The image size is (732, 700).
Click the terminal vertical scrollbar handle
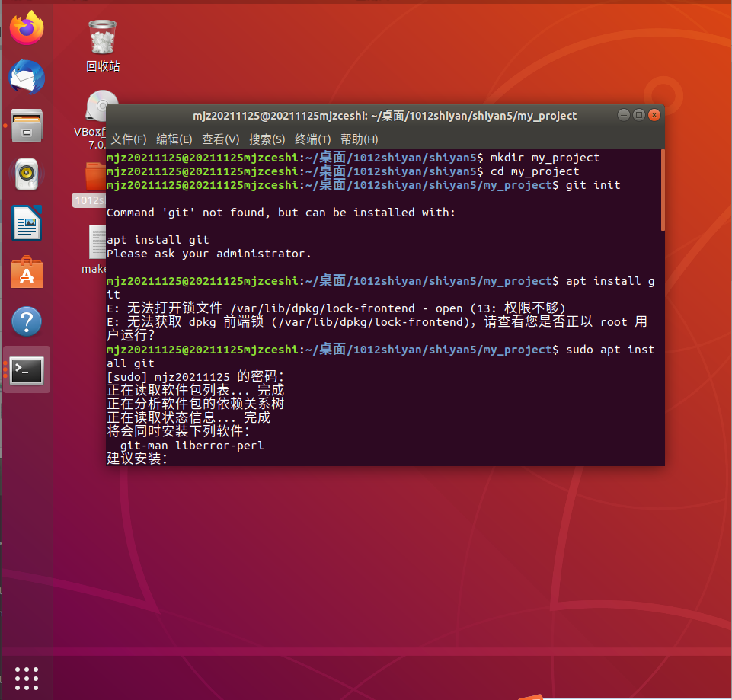[x=663, y=190]
